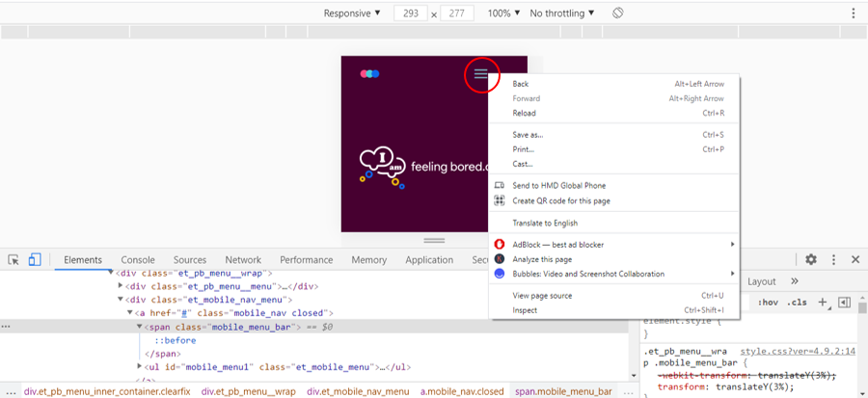
Task: Click the viewport width field showing 293
Action: (411, 13)
